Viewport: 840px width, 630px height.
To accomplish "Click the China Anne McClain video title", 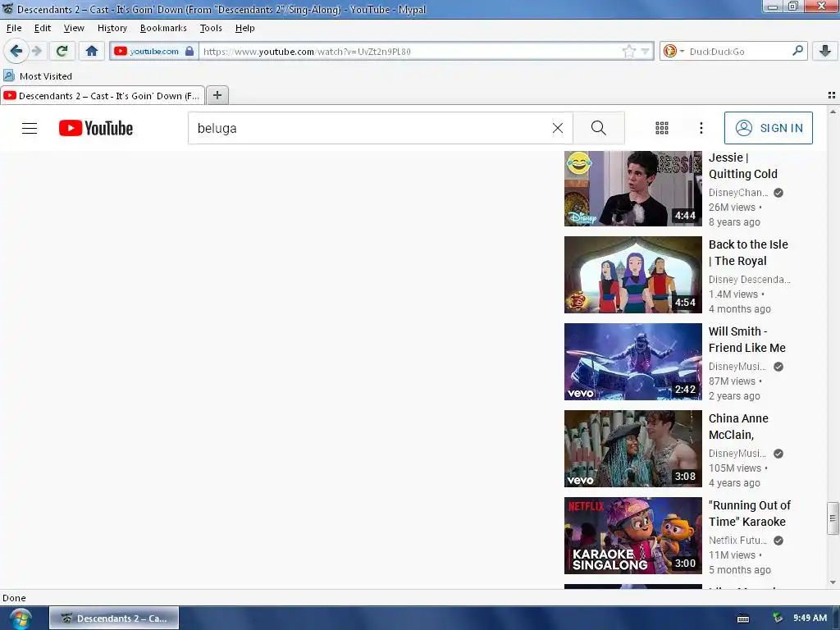I will click(738, 427).
